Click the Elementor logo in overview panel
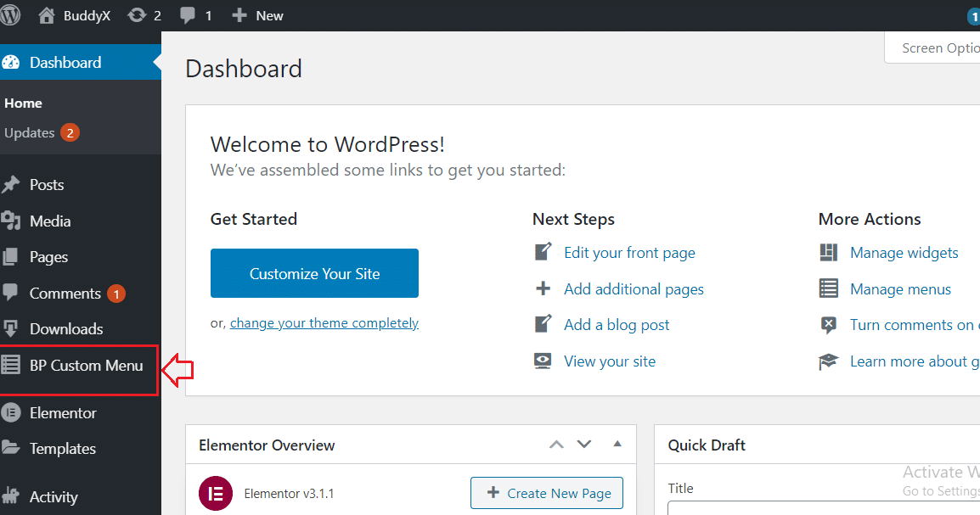The height and width of the screenshot is (515, 980). (216, 493)
